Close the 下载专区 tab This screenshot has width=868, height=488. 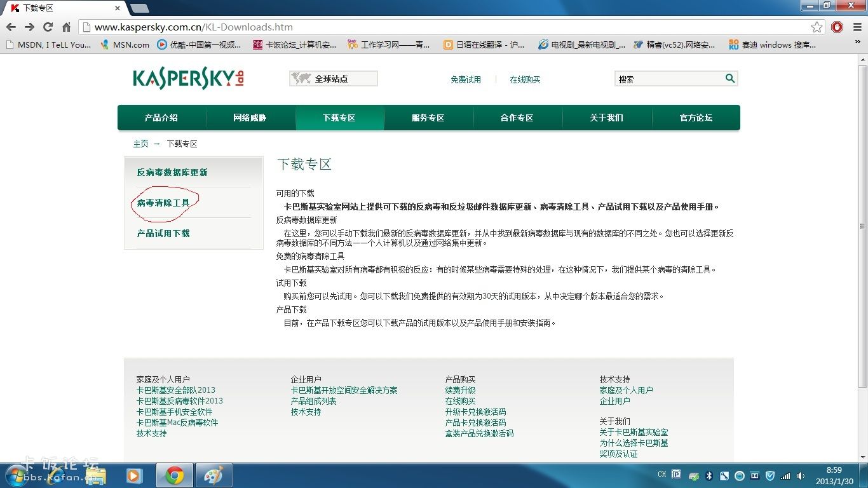click(117, 8)
